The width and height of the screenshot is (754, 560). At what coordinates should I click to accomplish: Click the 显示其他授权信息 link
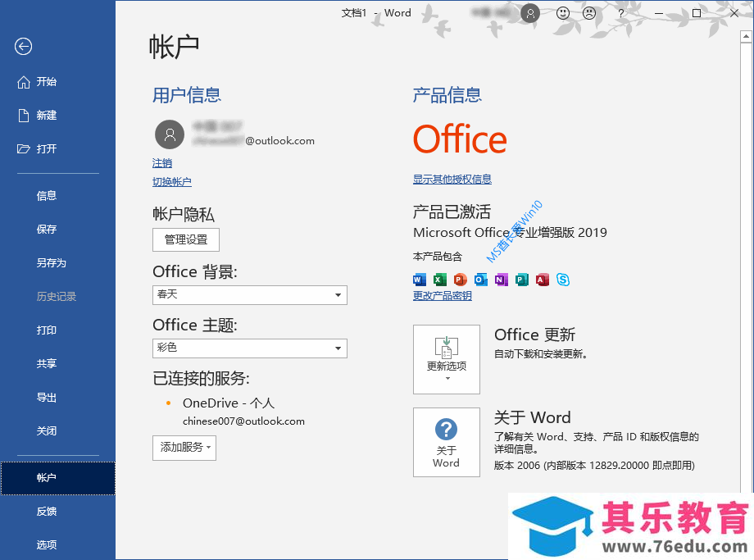(x=452, y=180)
